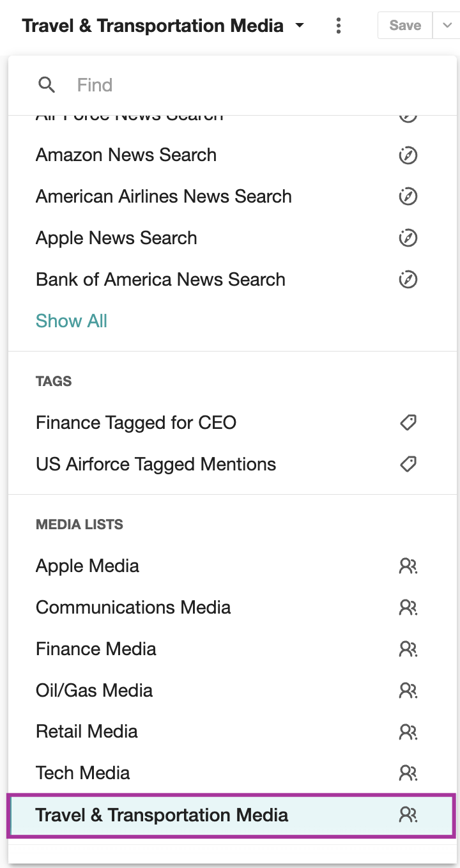Viewport: 460px width, 868px height.
Task: Expand the Travel & Transportation Media title dropdown
Action: [299, 26]
